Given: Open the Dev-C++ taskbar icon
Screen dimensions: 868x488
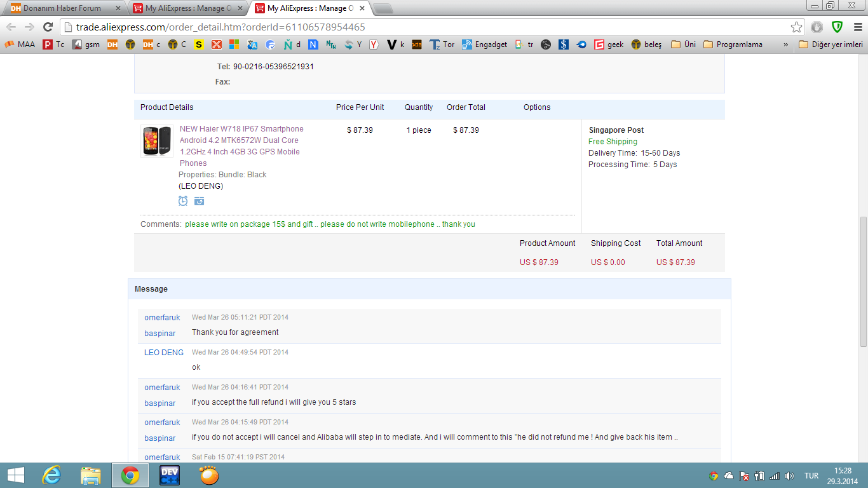Looking at the screenshot, I should 170,475.
